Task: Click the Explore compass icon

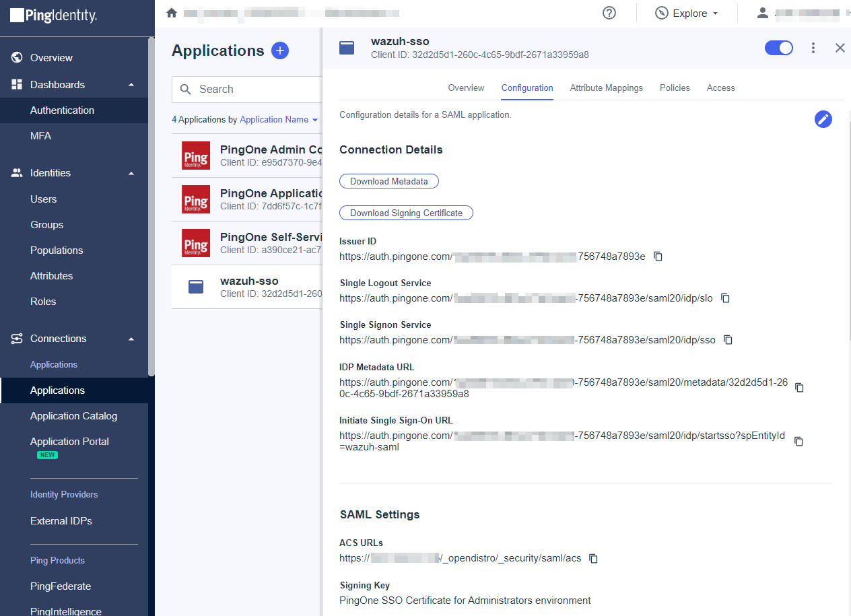Action: [x=662, y=13]
